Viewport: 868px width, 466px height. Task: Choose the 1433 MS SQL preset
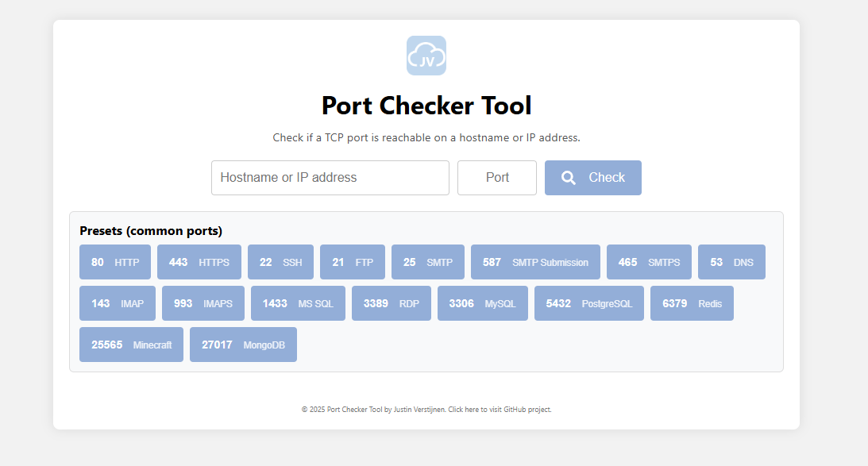click(x=298, y=303)
